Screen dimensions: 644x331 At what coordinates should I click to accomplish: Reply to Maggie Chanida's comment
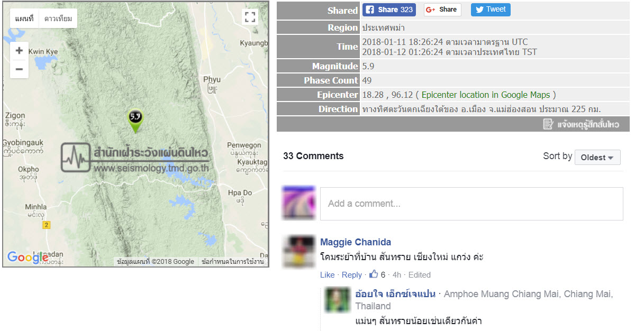[352, 275]
